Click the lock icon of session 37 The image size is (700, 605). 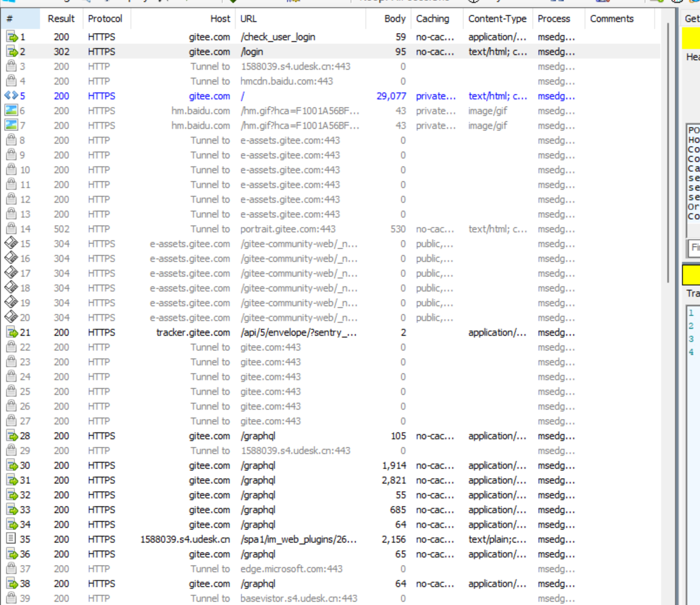11,568
